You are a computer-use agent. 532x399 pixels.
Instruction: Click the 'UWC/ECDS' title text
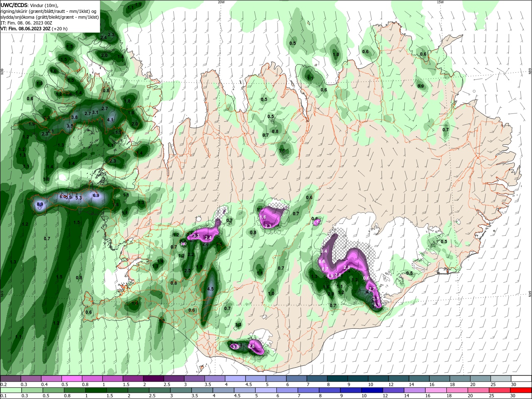pyautogui.click(x=14, y=5)
